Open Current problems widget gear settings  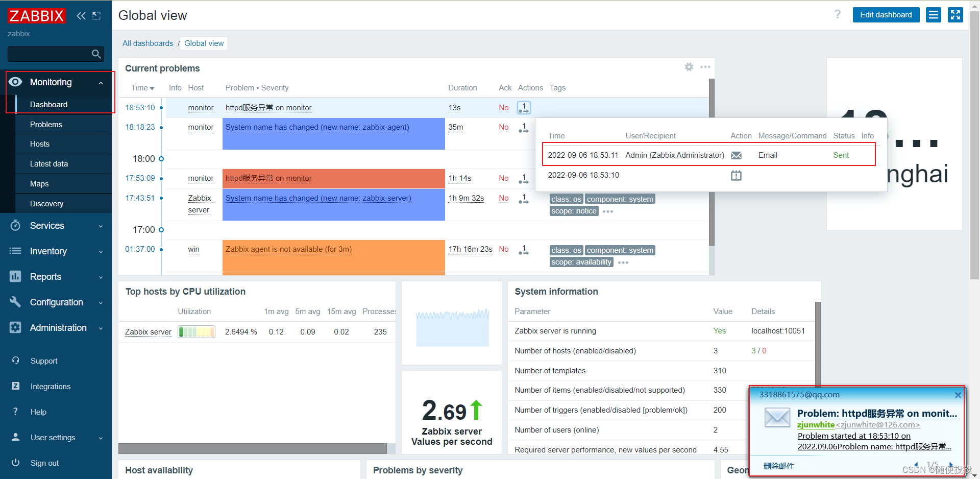click(689, 67)
